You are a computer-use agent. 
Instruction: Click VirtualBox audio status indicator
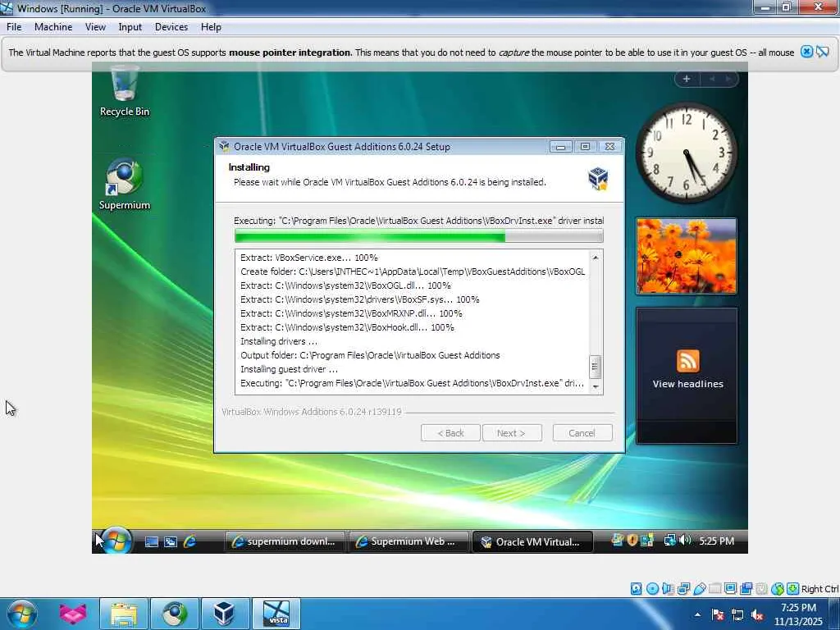coord(668,589)
